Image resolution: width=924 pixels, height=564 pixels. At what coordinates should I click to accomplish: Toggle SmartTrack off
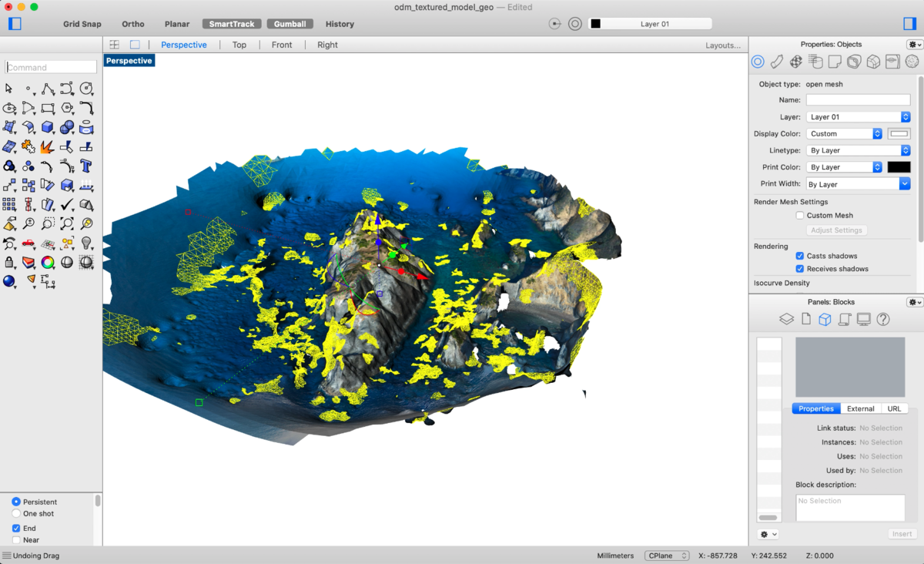[232, 24]
